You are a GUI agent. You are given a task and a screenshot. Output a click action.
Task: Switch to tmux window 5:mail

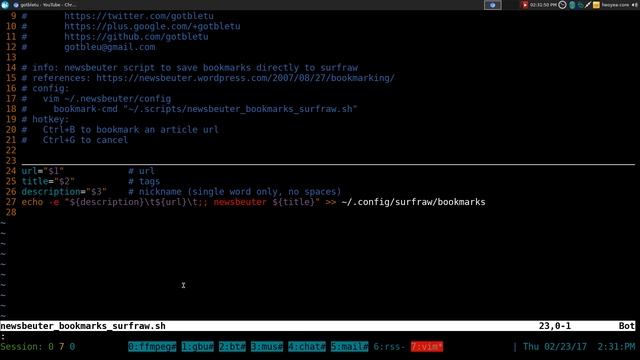[349, 347]
